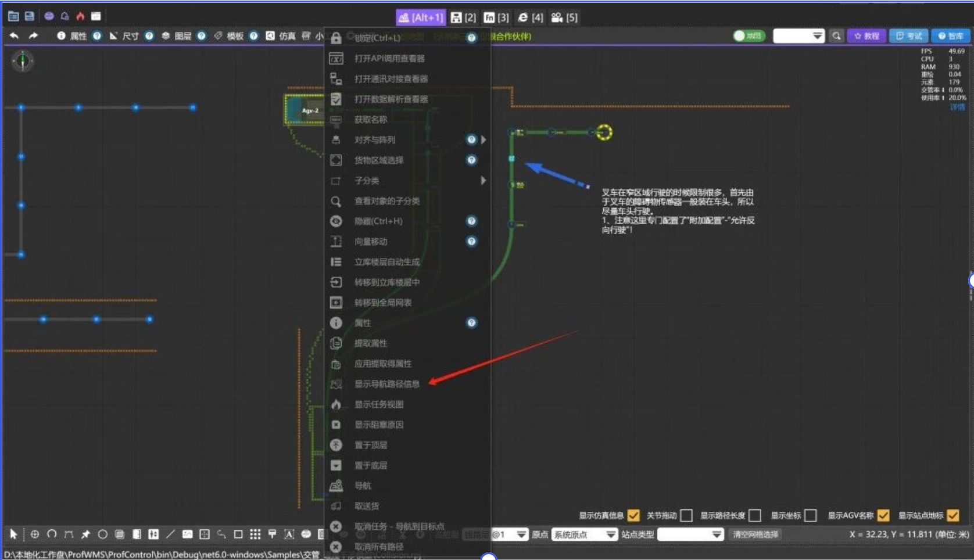Expand 对齐与阵列 submenu arrow
Viewport: 974px width, 560px height.
(484, 139)
